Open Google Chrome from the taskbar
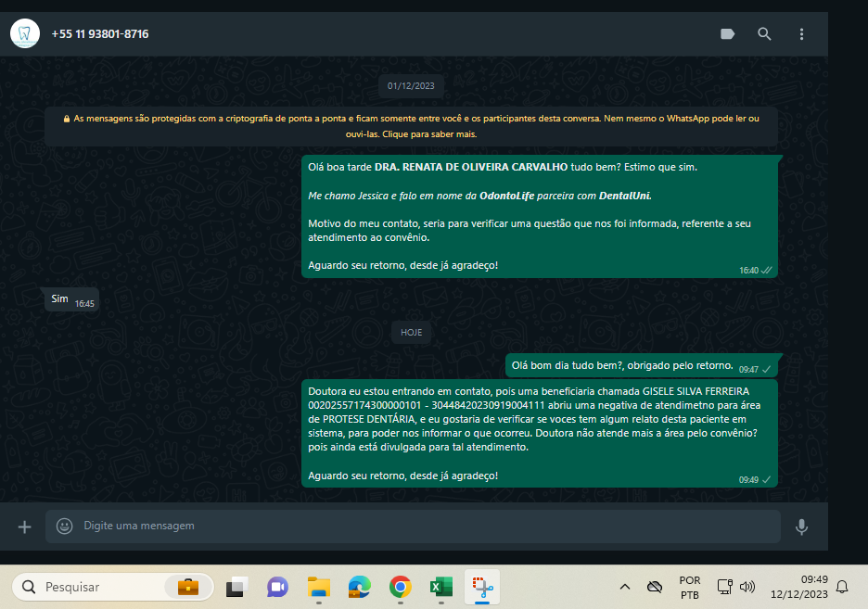 401,587
